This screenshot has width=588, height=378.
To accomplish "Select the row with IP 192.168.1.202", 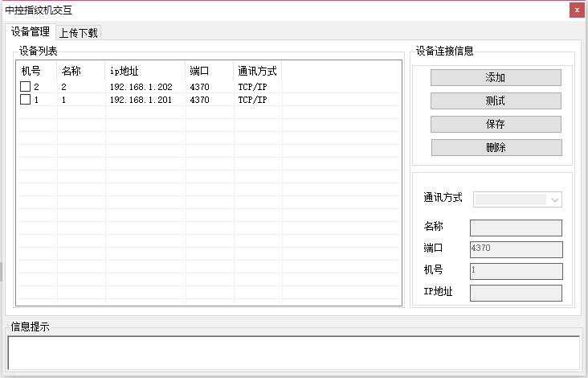I will pyautogui.click(x=141, y=87).
